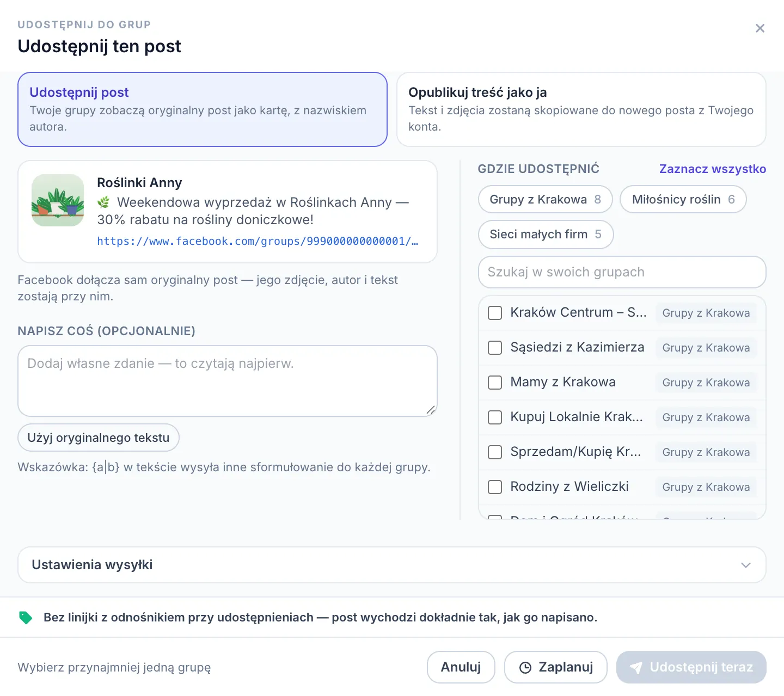Click the Anuluj button
Viewport: 784px width, 696px height.
[461, 667]
